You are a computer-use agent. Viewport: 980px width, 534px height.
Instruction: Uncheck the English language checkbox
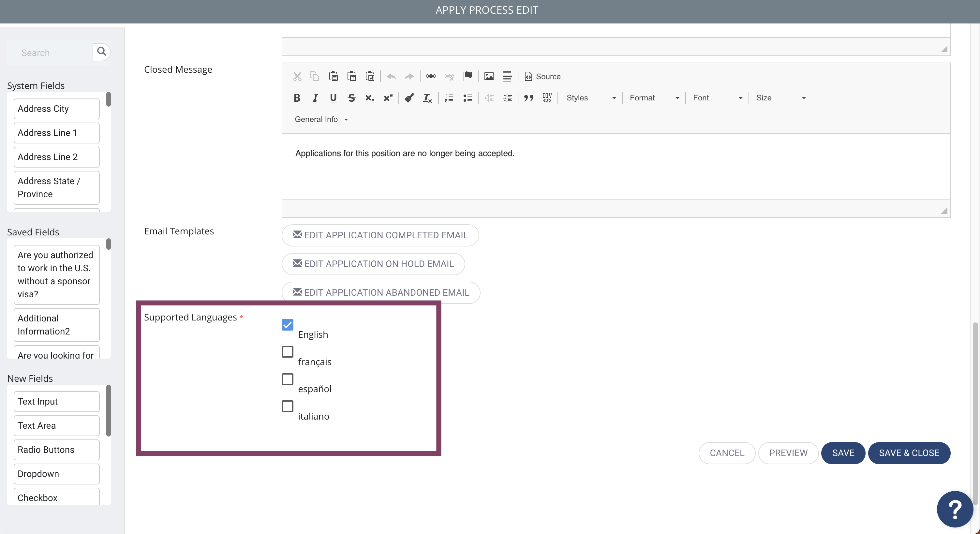[288, 324]
